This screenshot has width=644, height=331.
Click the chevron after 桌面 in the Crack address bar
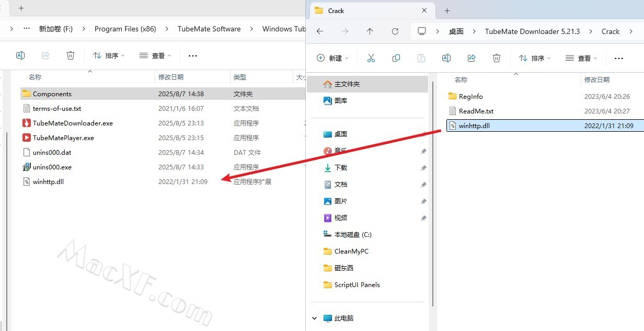coord(474,31)
